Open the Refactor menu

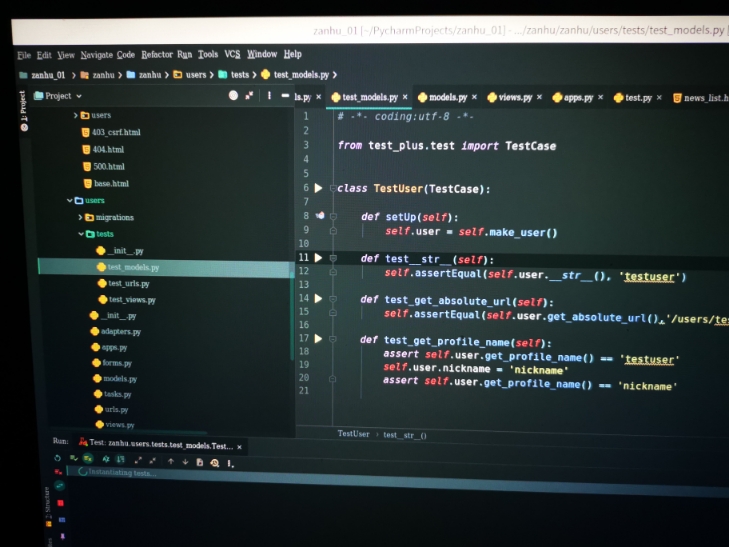[157, 54]
